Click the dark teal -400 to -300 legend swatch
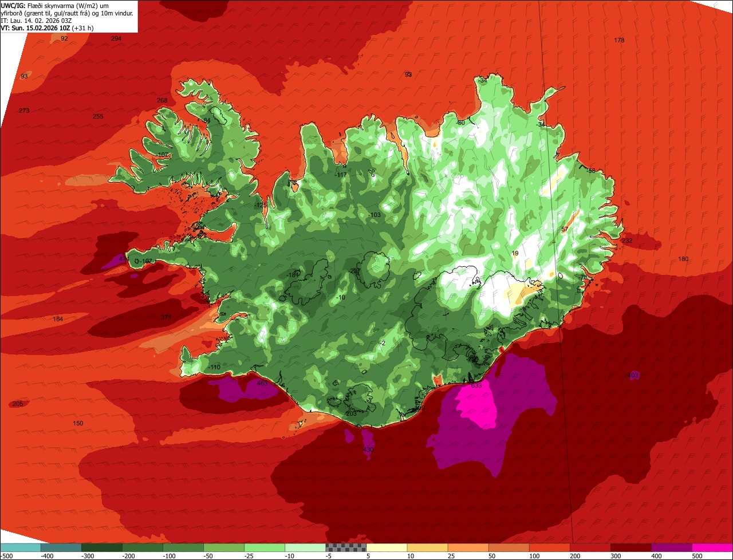 [x=61, y=547]
